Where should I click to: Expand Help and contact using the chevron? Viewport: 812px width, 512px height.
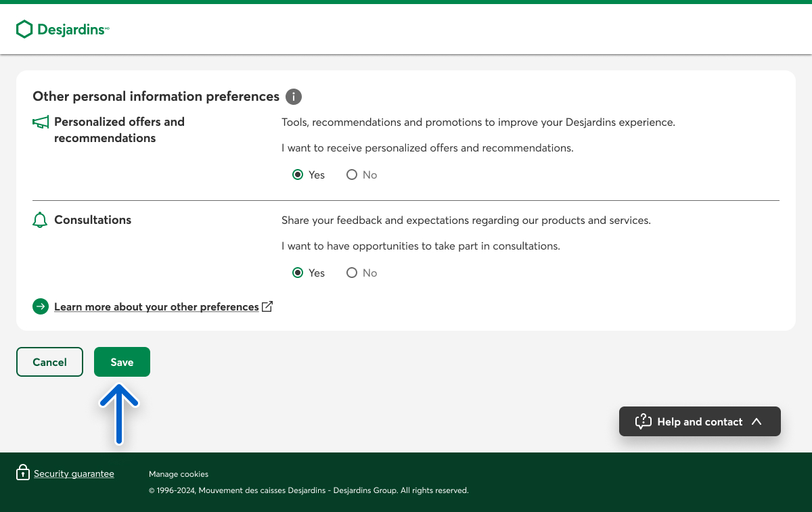tap(757, 421)
